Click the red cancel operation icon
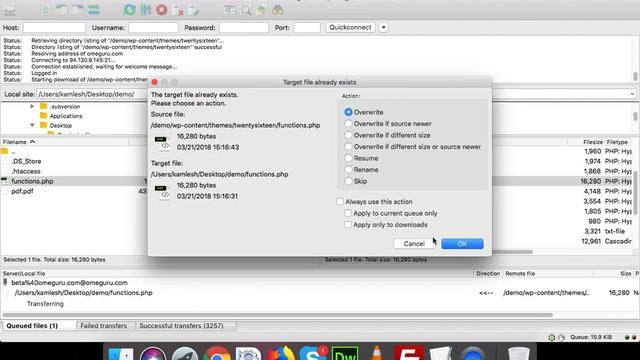This screenshot has height=360, width=640. pos(162,9)
